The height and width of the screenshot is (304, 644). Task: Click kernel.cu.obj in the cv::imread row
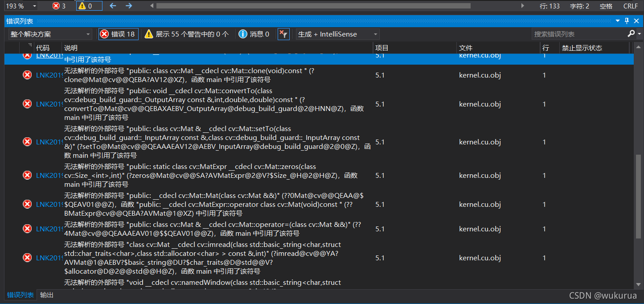pyautogui.click(x=480, y=258)
